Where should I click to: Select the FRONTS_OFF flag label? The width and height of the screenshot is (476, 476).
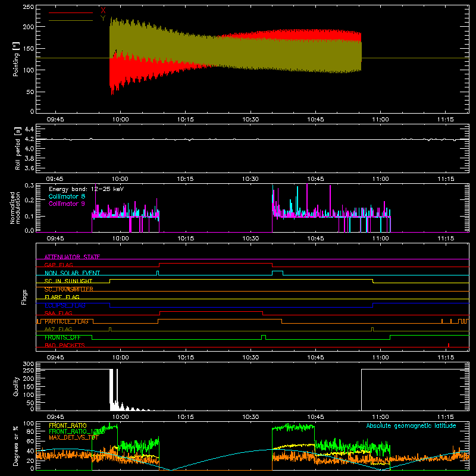tap(62, 337)
